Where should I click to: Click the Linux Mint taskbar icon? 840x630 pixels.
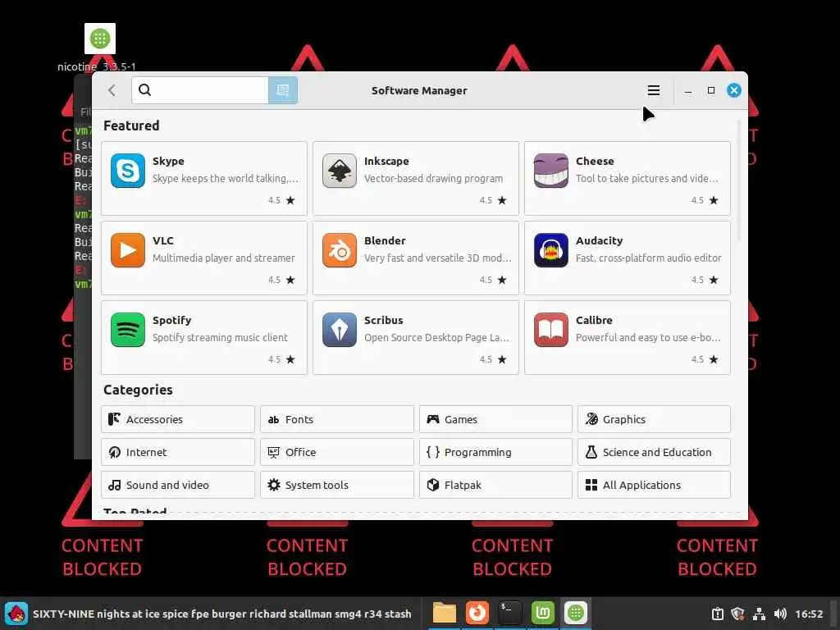(543, 613)
